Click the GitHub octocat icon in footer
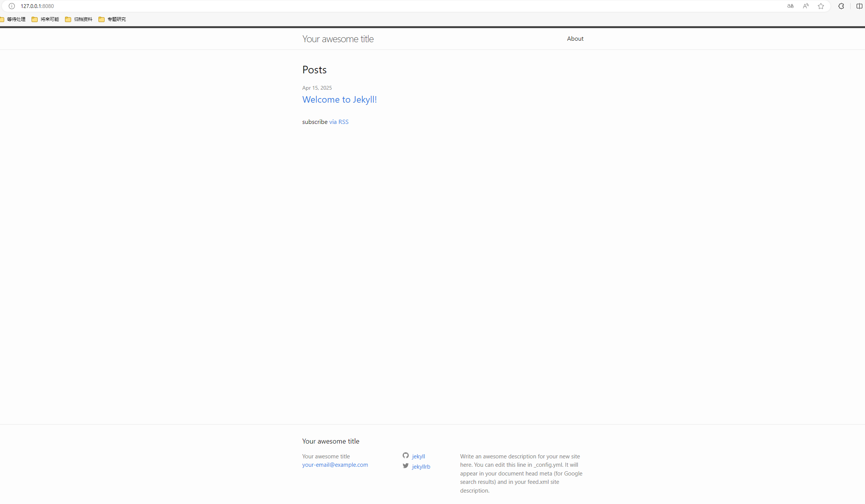The width and height of the screenshot is (865, 504). (406, 455)
